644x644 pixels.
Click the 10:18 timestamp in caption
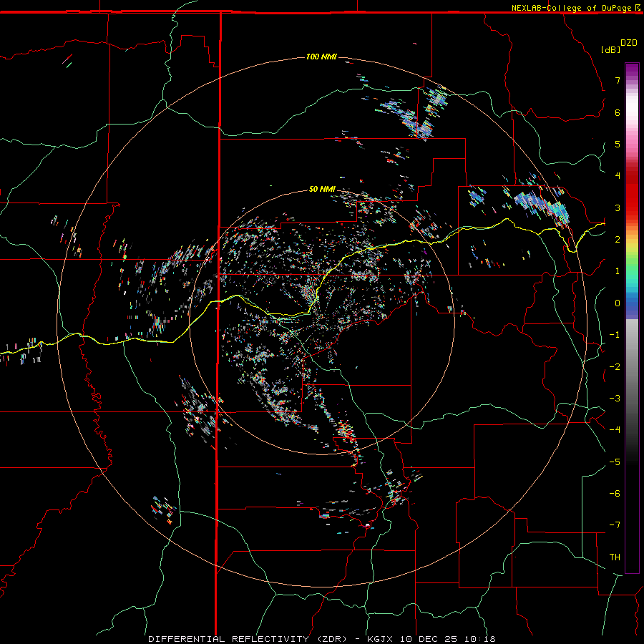[480, 639]
